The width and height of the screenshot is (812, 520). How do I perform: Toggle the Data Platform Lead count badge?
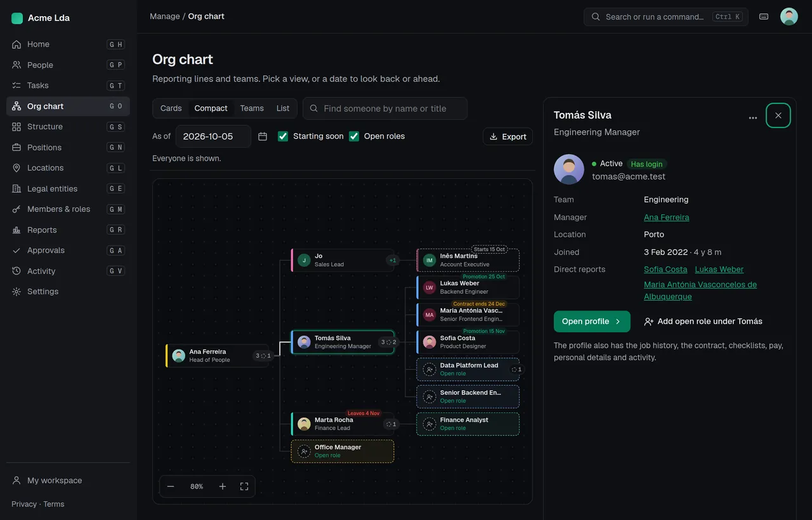coord(517,370)
